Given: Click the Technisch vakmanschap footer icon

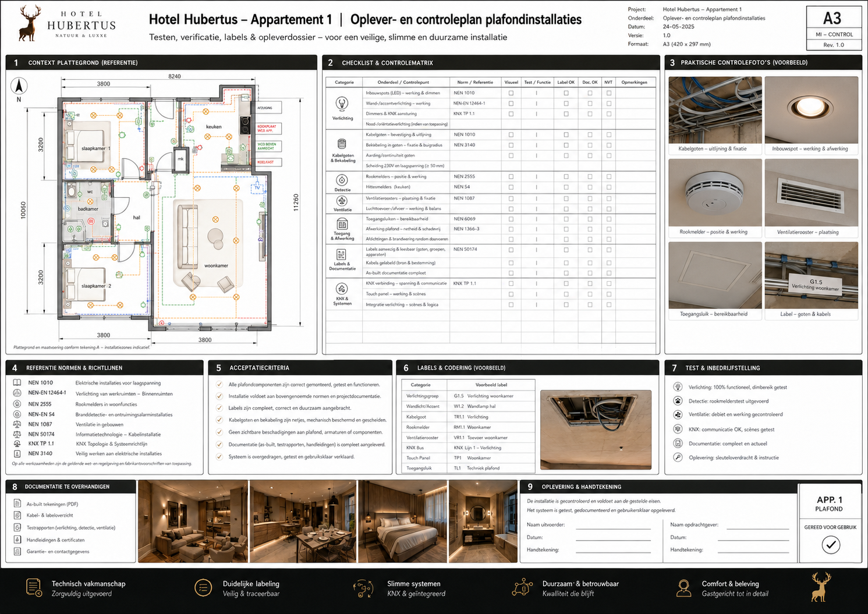Looking at the screenshot, I should tap(34, 588).
